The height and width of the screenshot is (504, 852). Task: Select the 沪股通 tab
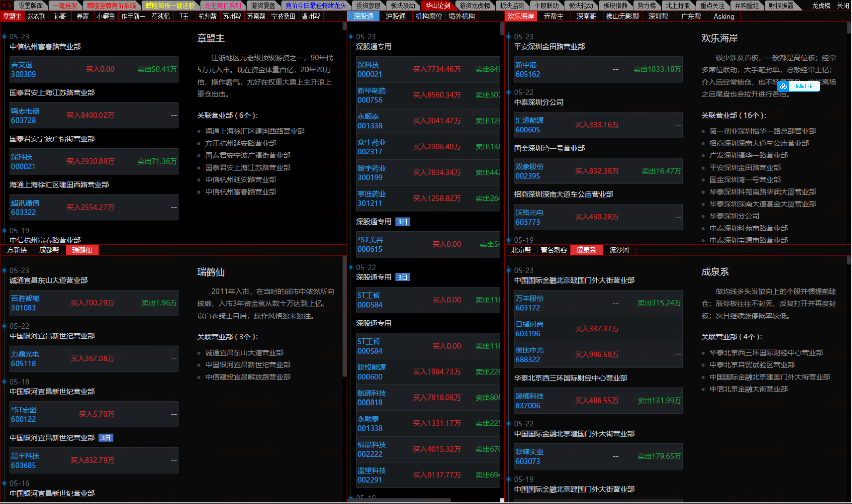[x=396, y=16]
